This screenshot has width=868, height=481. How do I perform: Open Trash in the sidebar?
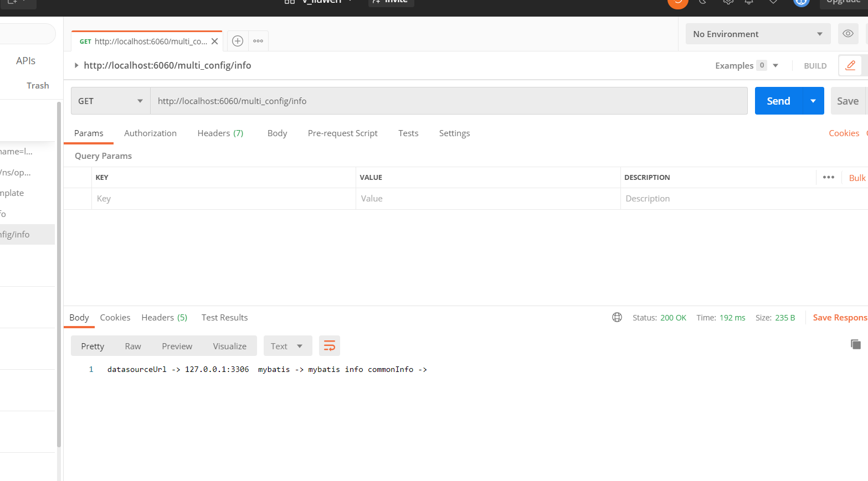[x=38, y=86]
